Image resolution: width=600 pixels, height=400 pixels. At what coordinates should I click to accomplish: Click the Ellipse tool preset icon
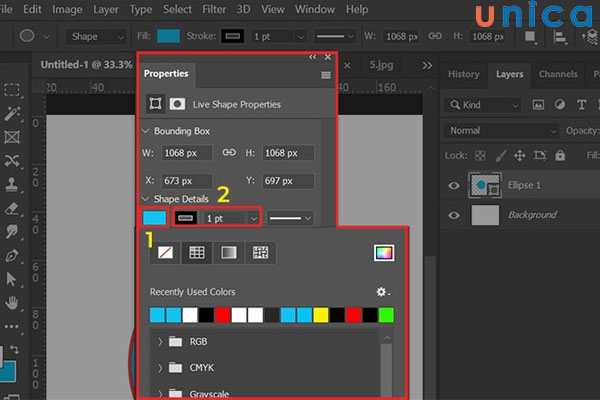pos(27,36)
